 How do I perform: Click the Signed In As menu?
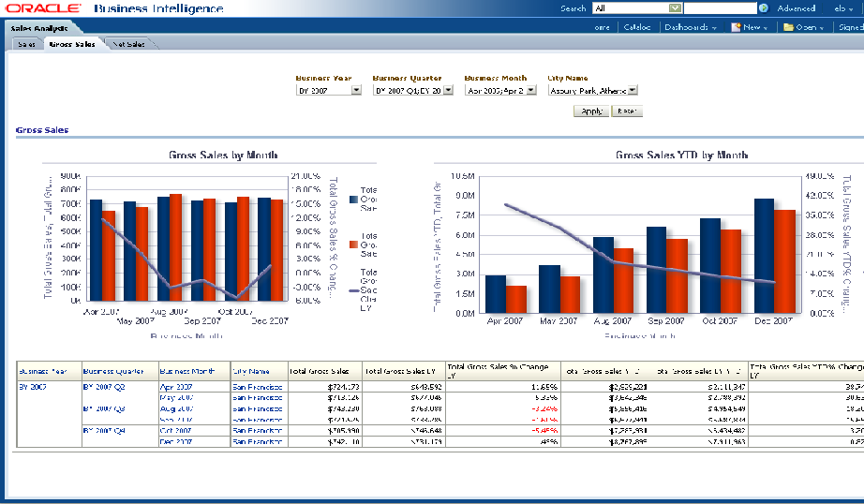(851, 27)
